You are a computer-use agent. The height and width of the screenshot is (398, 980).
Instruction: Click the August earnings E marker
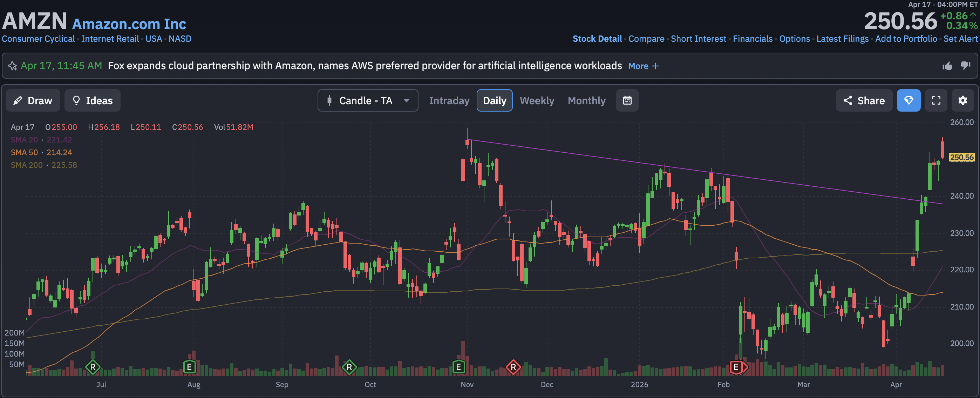[x=189, y=367]
